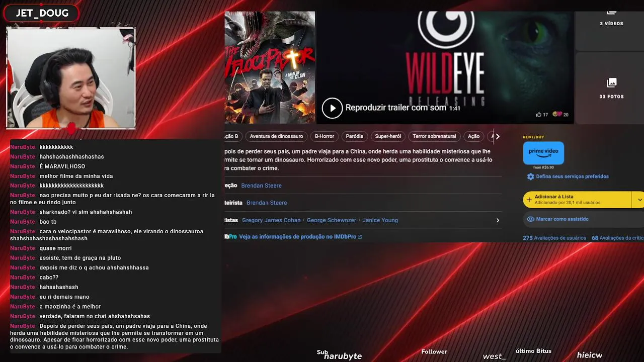644x362 pixels.
Task: Open writer Brendan Steere link
Action: click(267, 203)
